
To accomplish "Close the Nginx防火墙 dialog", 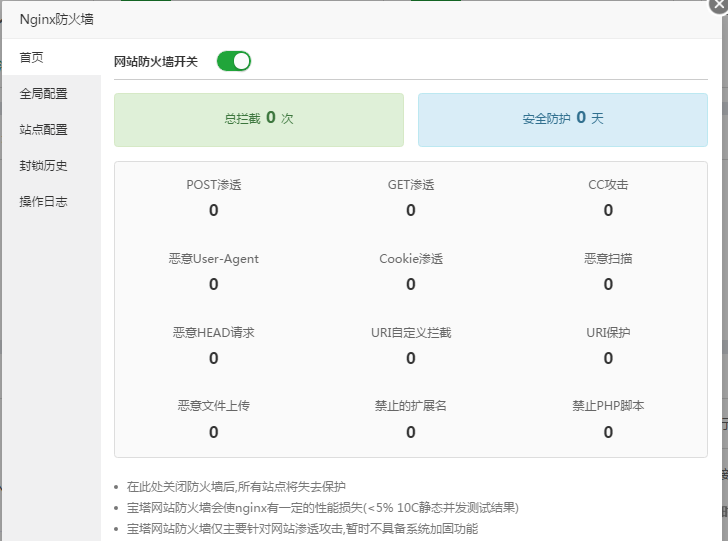I will coord(719,5).
